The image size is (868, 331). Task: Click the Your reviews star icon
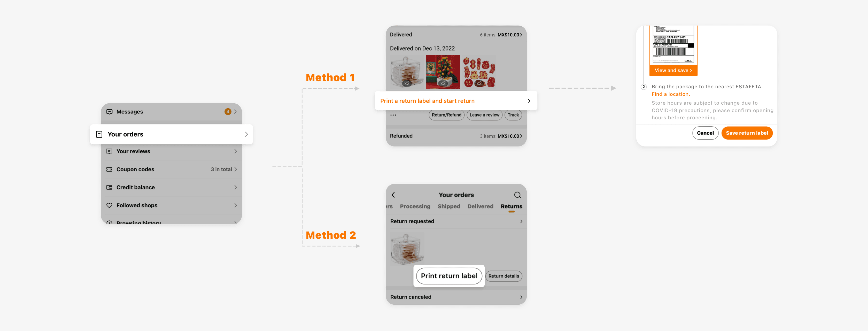pos(109,151)
